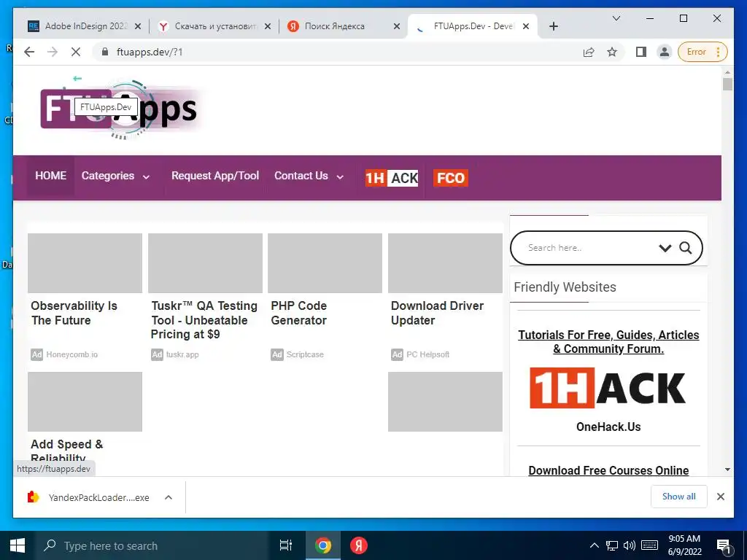This screenshot has width=747, height=560.
Task: Click the FCO badge in navigation bar
Action: tap(450, 178)
